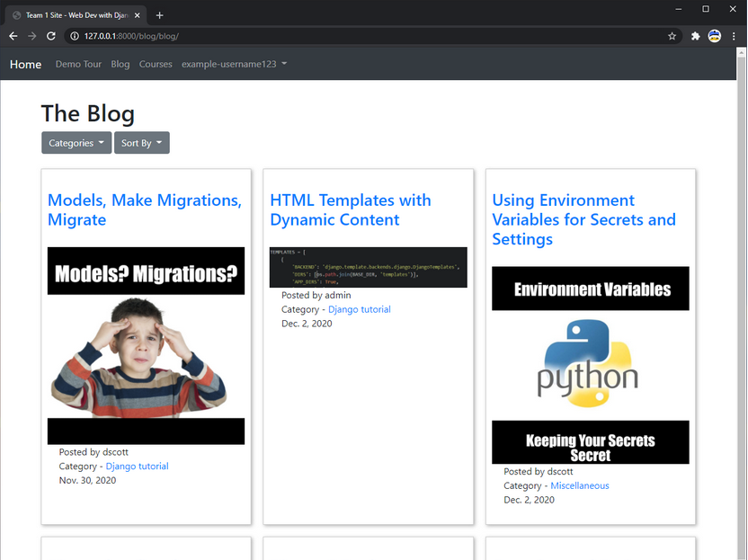Open the Chrome extensions puzzle icon

[695, 36]
